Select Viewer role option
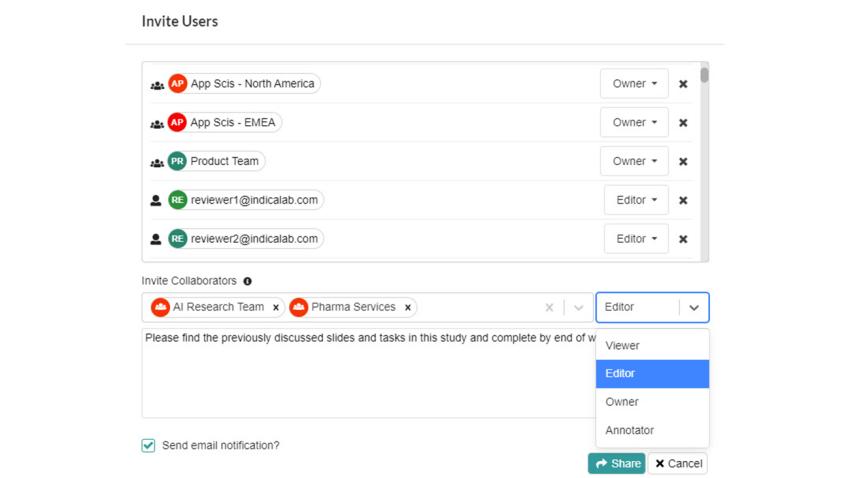Viewport: 850px width, 478px height. (x=652, y=346)
